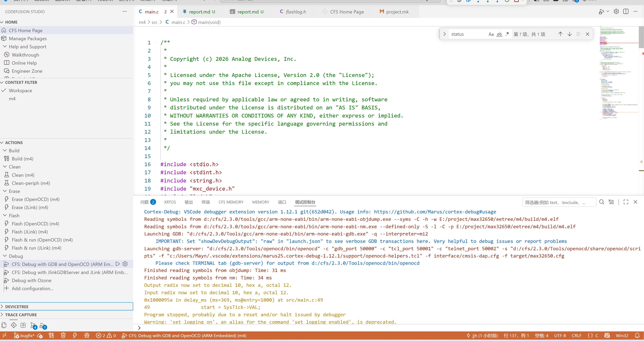Select Flash & run (JLink) (m4) action
Image resolution: width=644 pixels, height=341 pixels.
click(x=37, y=248)
